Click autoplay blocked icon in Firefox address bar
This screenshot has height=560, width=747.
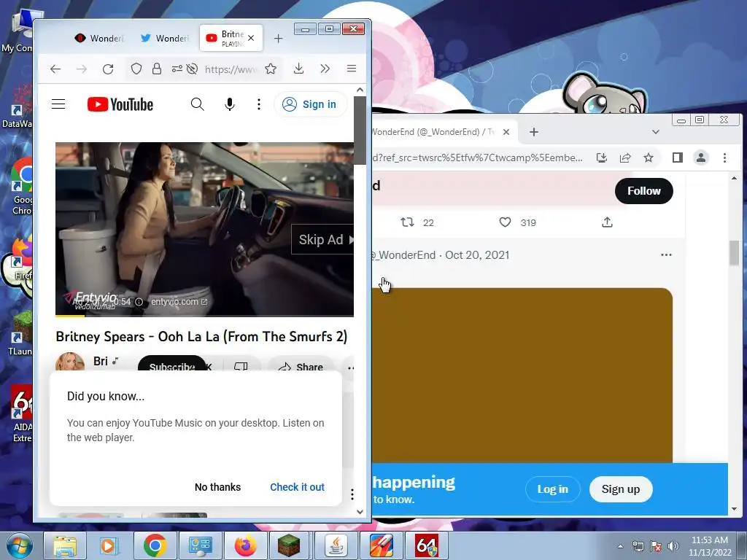(x=192, y=69)
